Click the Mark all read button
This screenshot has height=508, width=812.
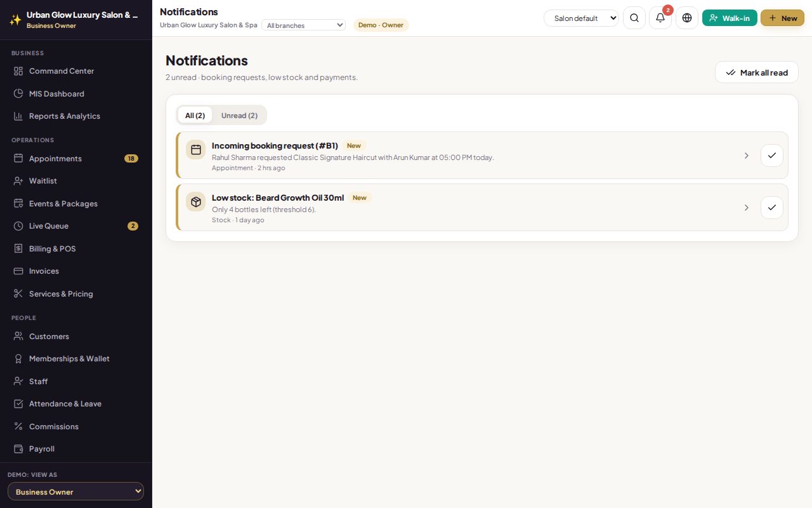pyautogui.click(x=757, y=72)
